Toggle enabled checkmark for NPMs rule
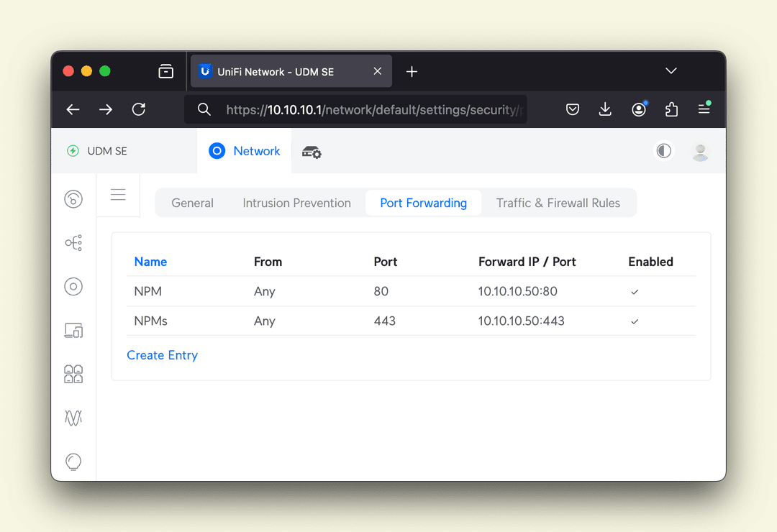 point(635,321)
